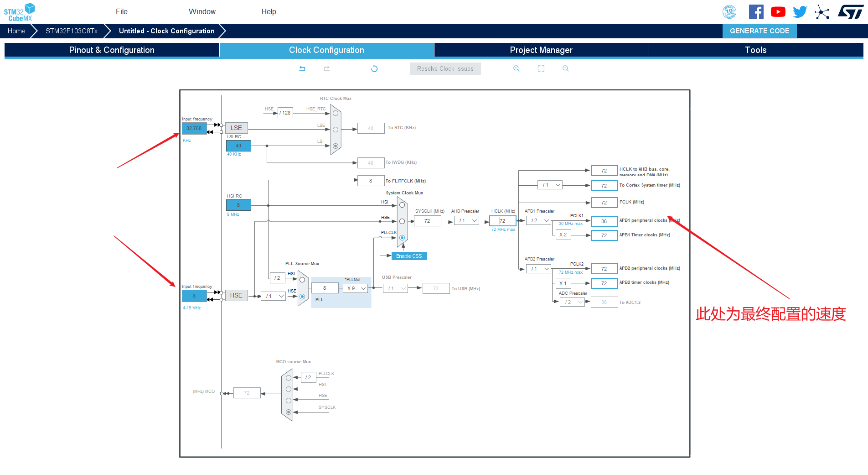The image size is (868, 475).
Task: Zoom out of the clock diagram
Action: pyautogui.click(x=566, y=68)
